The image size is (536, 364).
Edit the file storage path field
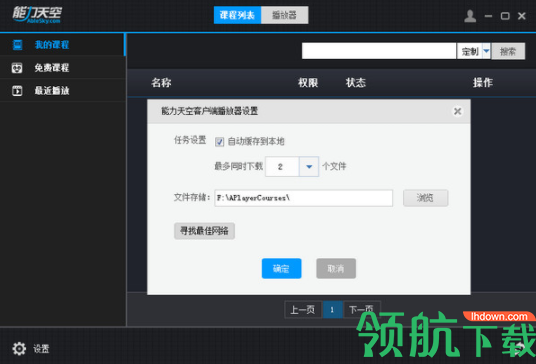pyautogui.click(x=304, y=198)
